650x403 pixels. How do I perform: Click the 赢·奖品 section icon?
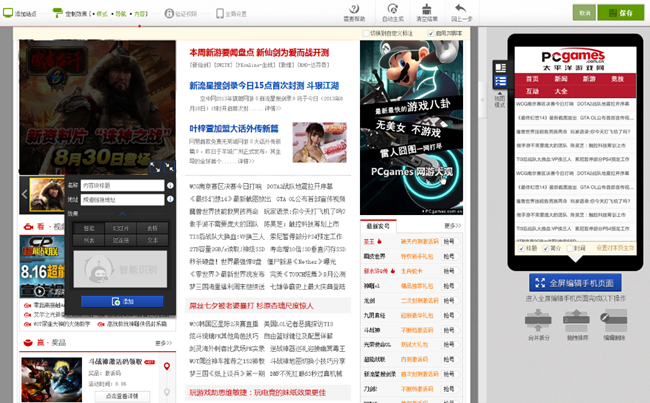pyautogui.click(x=28, y=342)
